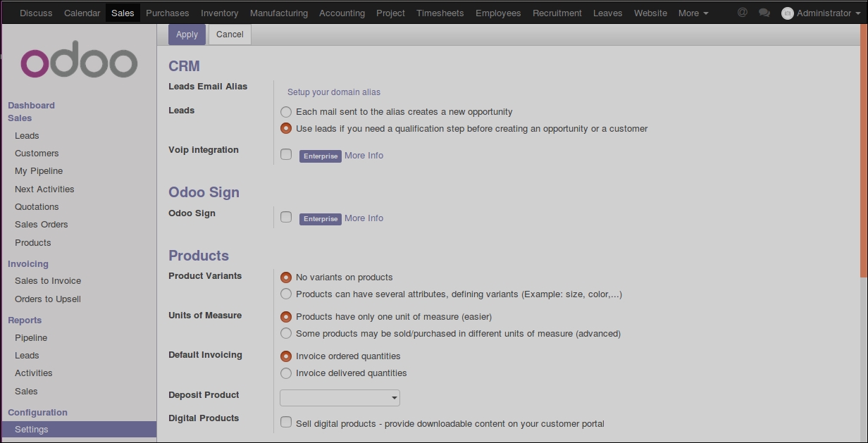Viewport: 868px width, 443px height.
Task: Select 'Each mail sent to the alias creates a new opportunity'
Action: coord(286,112)
